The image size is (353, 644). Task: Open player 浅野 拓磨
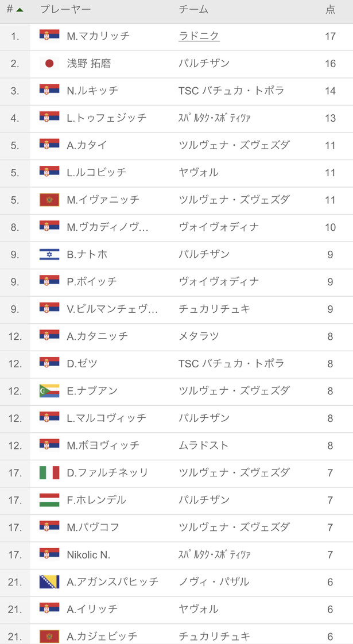89,63
